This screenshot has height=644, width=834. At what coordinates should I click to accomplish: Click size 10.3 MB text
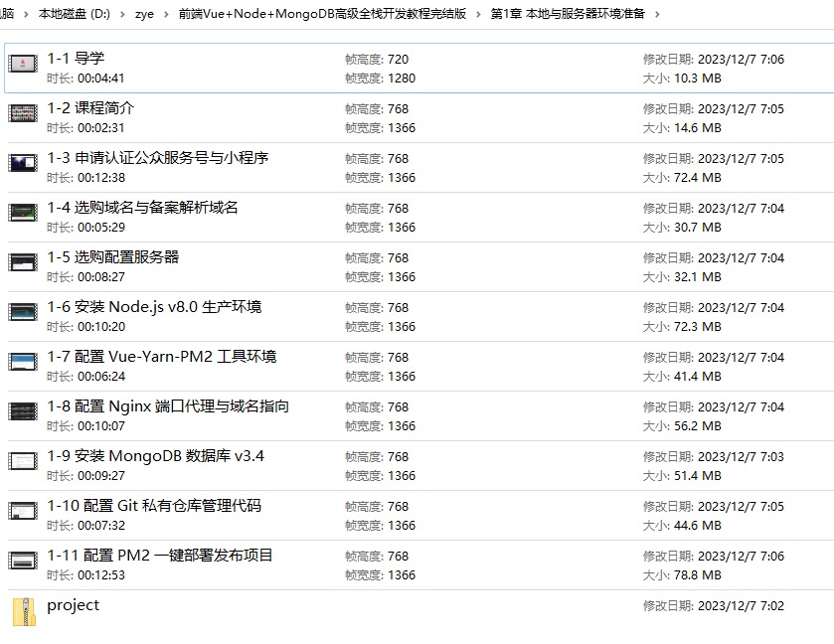point(698,79)
